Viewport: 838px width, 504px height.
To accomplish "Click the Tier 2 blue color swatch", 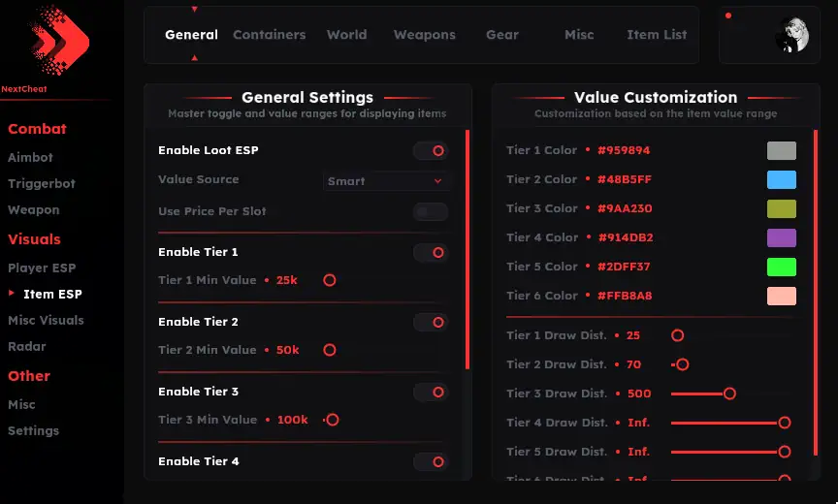I will [x=782, y=180].
